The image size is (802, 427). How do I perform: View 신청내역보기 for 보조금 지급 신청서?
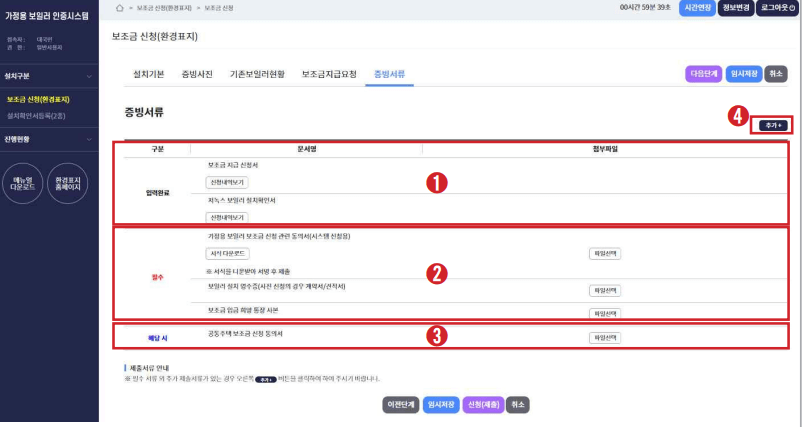click(x=227, y=183)
